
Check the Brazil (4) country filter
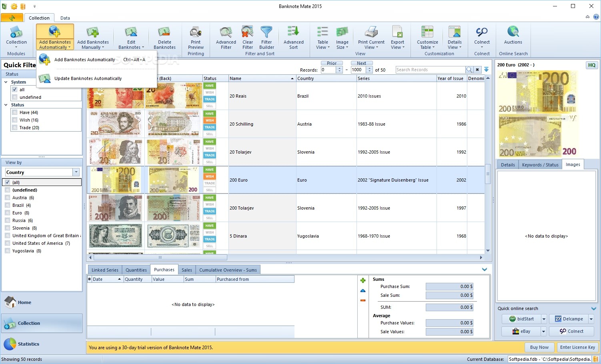[8, 205]
